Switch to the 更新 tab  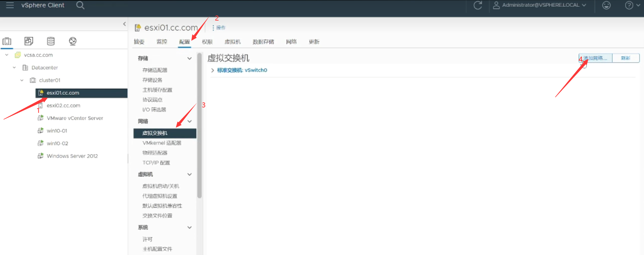(314, 42)
